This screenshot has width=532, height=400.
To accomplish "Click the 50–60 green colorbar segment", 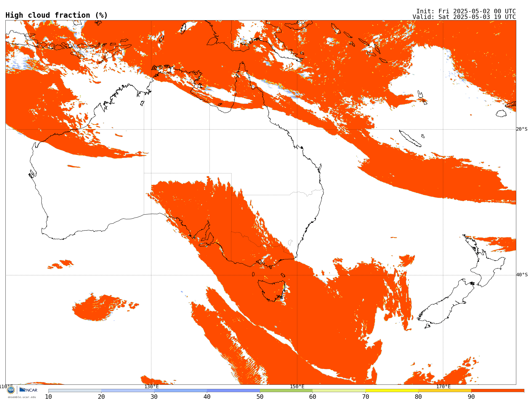I will coord(286,391).
